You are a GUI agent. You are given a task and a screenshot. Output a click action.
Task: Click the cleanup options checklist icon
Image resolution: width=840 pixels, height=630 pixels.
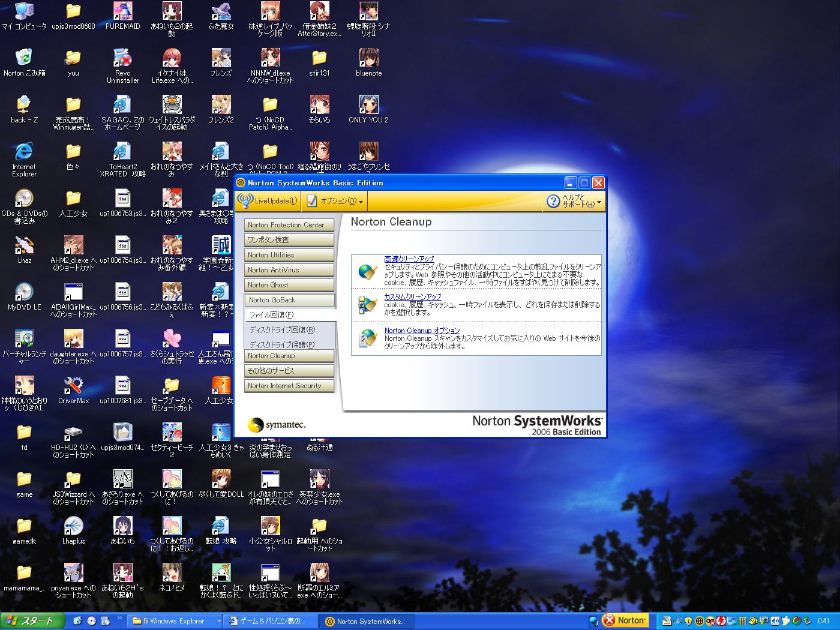point(367,338)
